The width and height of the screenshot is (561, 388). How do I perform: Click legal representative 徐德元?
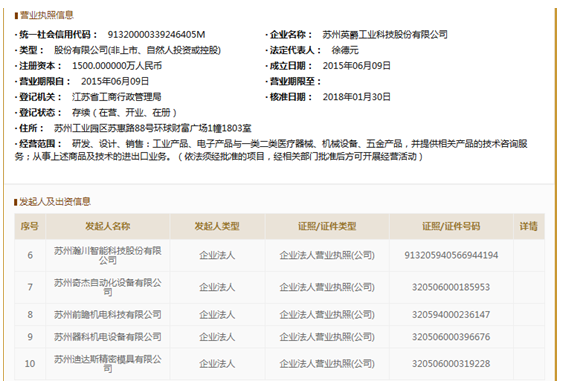click(x=345, y=50)
